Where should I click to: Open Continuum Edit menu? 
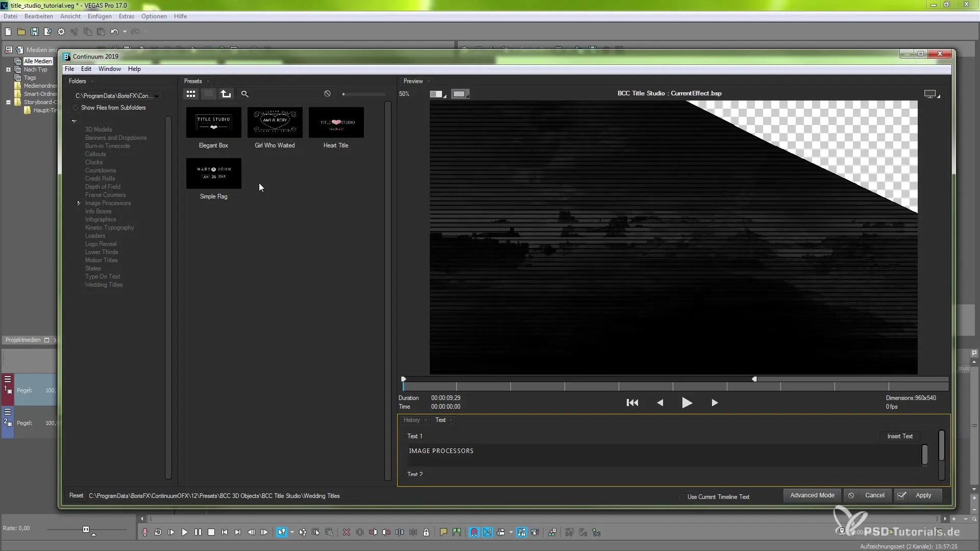(86, 69)
